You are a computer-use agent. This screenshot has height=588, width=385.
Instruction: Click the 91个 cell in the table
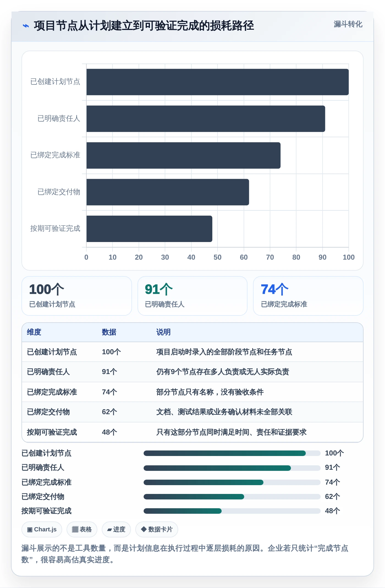[109, 372]
